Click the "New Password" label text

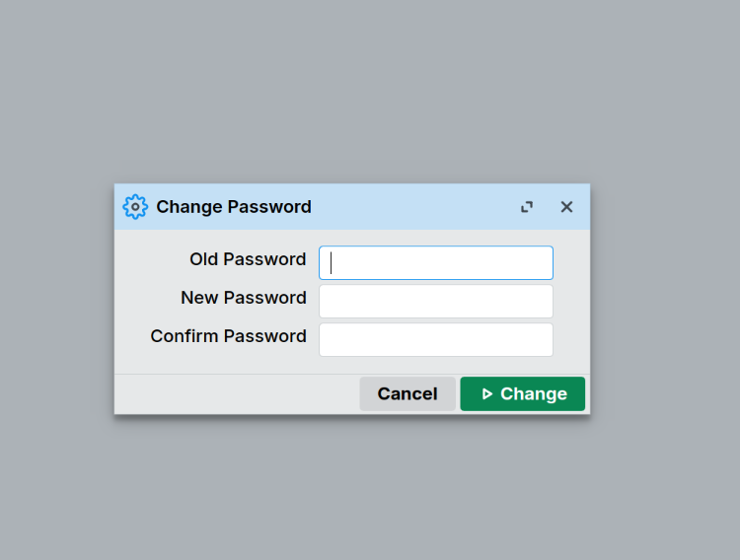pos(243,298)
